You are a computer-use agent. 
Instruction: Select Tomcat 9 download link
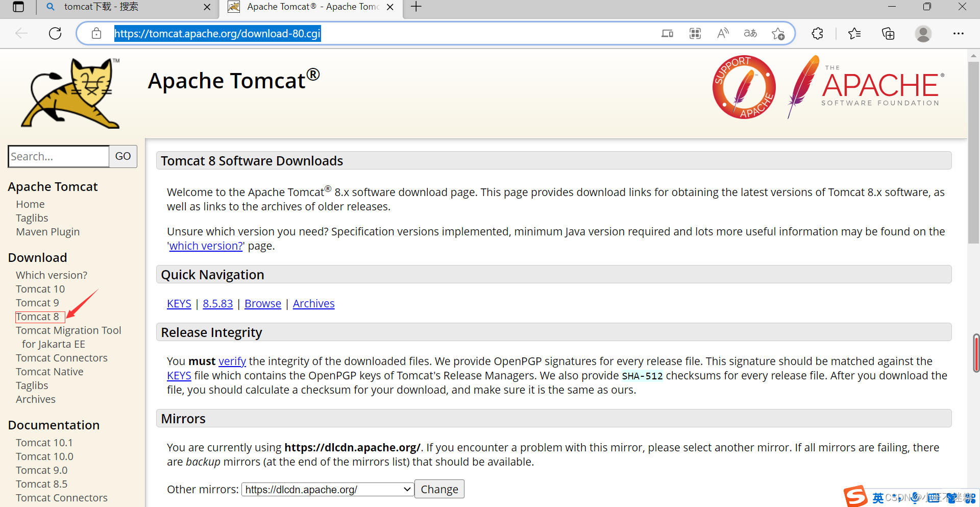37,303
